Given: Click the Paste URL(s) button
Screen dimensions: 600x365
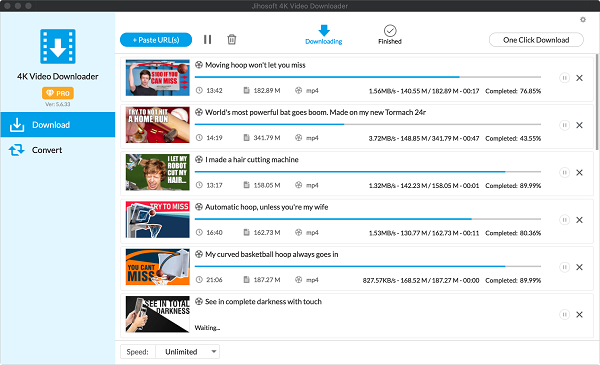Looking at the screenshot, I should tap(156, 40).
